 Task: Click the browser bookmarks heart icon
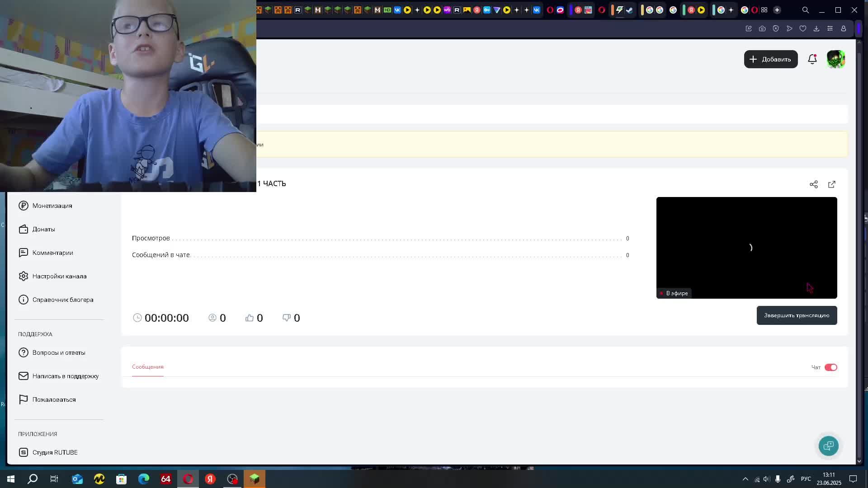point(803,28)
